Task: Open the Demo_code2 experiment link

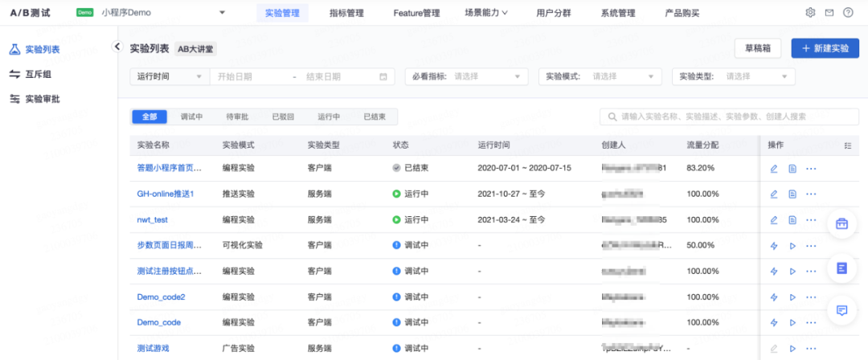Action: [161, 297]
